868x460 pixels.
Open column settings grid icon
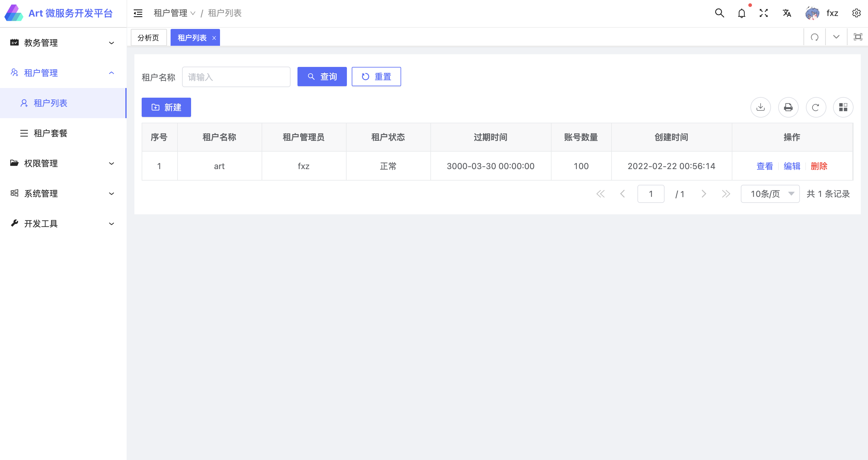pyautogui.click(x=843, y=107)
